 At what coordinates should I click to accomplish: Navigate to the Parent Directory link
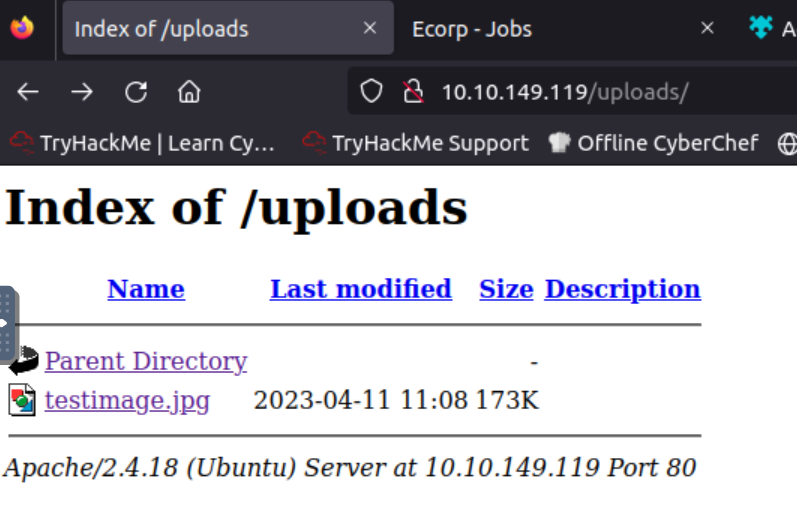coord(146,361)
